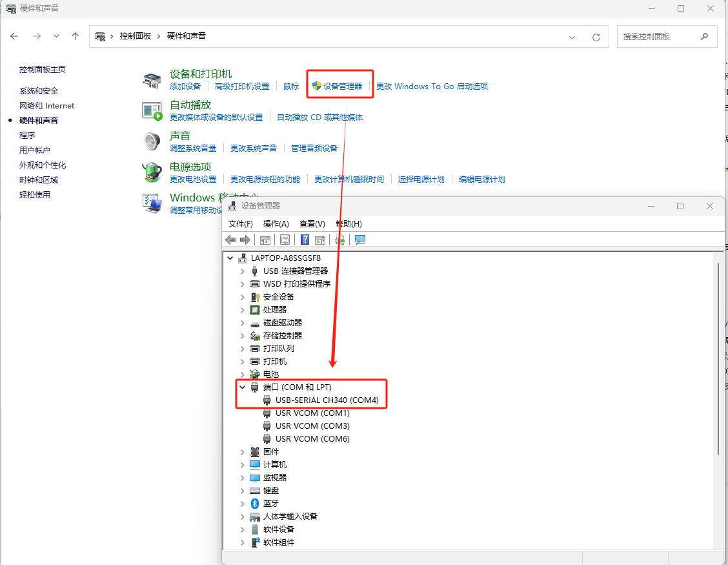Click the USB-SERIAL CH340 (COM4) port icon

(x=267, y=400)
